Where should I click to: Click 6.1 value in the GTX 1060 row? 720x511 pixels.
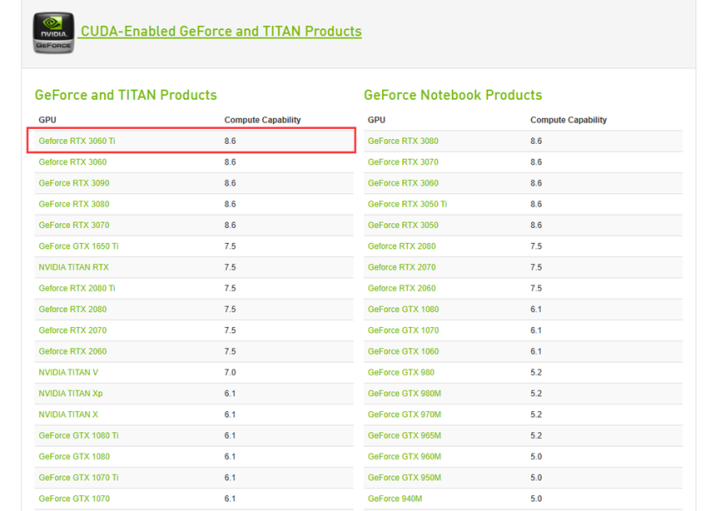click(536, 352)
